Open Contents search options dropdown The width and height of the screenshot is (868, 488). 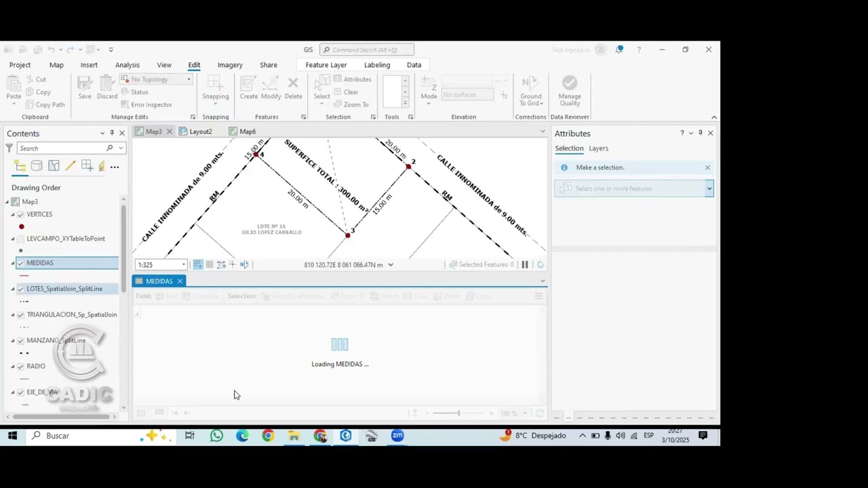(x=121, y=148)
